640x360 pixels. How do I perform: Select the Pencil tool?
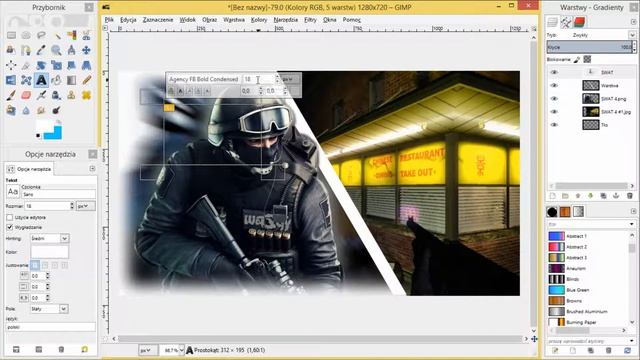click(86, 80)
